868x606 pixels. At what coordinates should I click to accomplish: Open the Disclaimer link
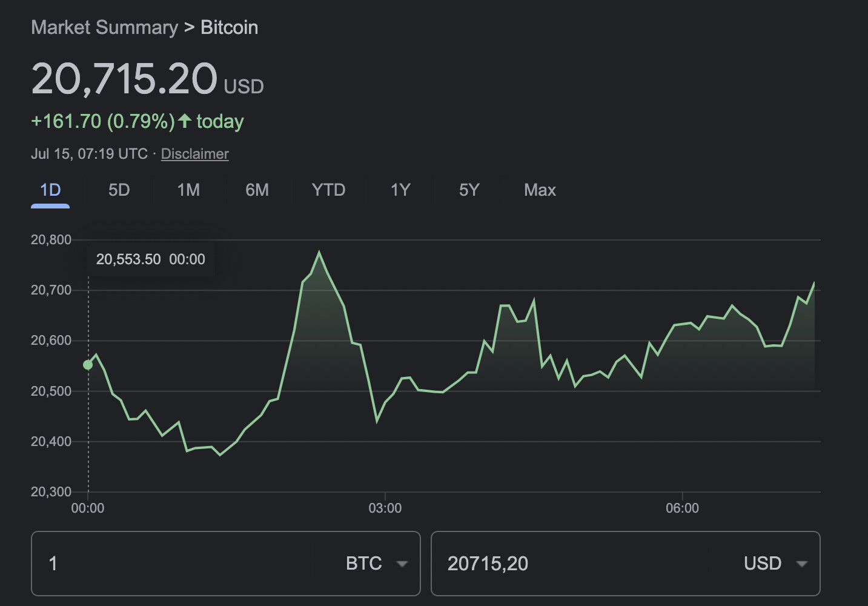(194, 154)
